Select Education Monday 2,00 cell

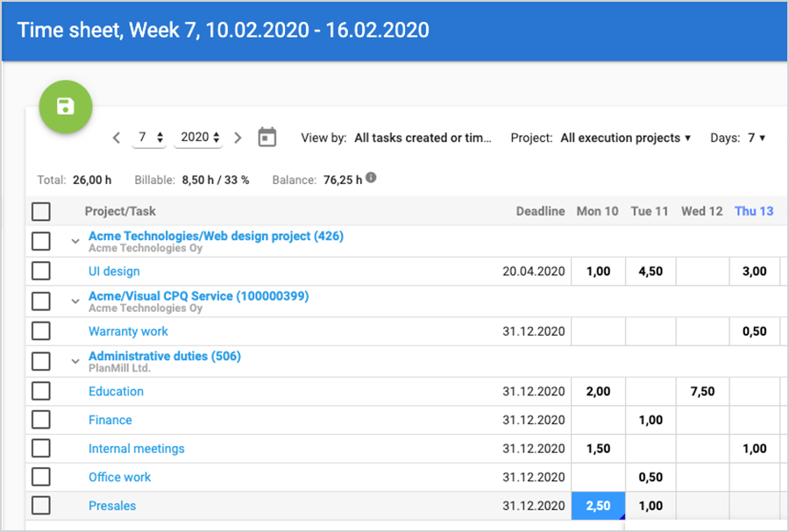point(598,391)
